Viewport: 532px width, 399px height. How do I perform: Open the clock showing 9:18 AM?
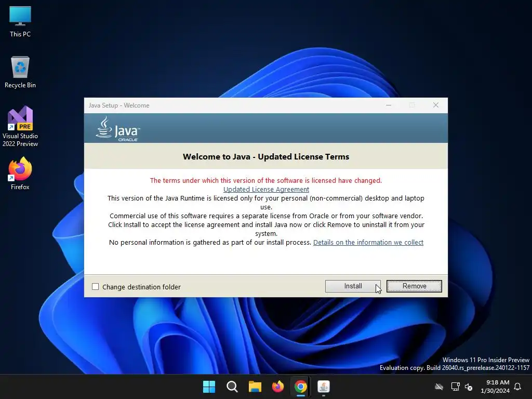[495, 387]
